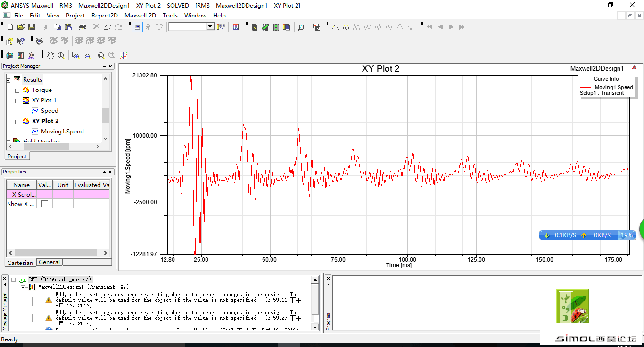Open the Edit menu
The height and width of the screenshot is (347, 644).
35,15
